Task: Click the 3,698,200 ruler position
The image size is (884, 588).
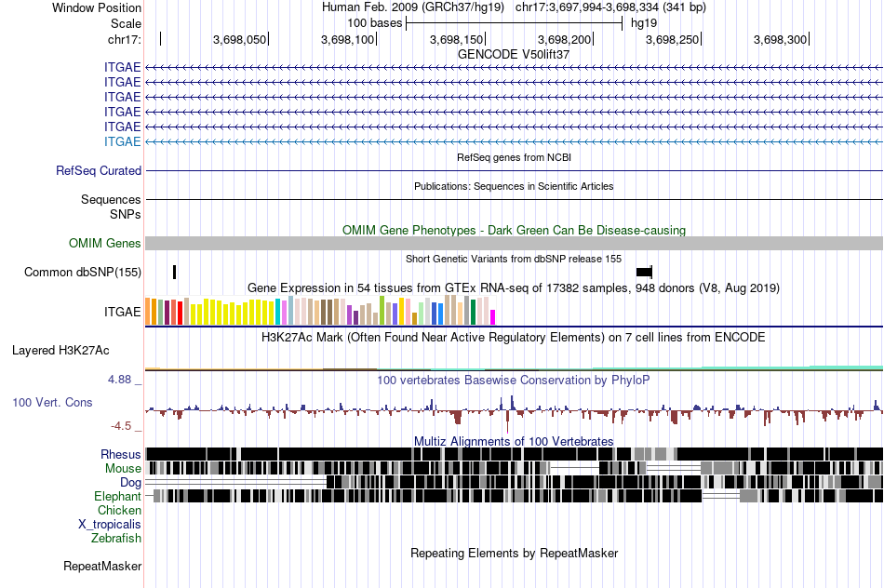Action: click(564, 39)
